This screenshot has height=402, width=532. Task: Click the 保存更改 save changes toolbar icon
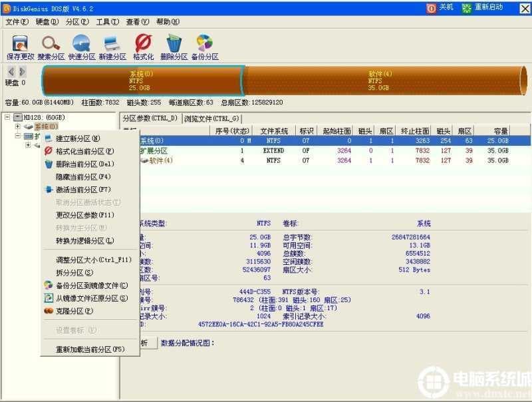(x=20, y=47)
